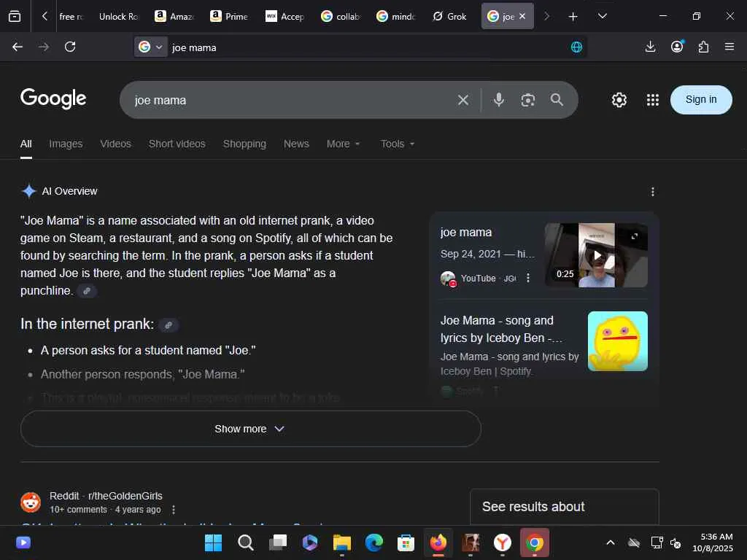Screen dimensions: 747x560
Task: Close the active 'joe' tab
Action: (x=522, y=16)
